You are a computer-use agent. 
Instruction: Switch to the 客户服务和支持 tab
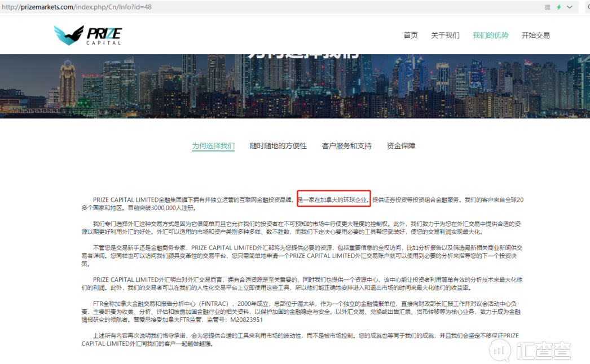pyautogui.click(x=346, y=146)
